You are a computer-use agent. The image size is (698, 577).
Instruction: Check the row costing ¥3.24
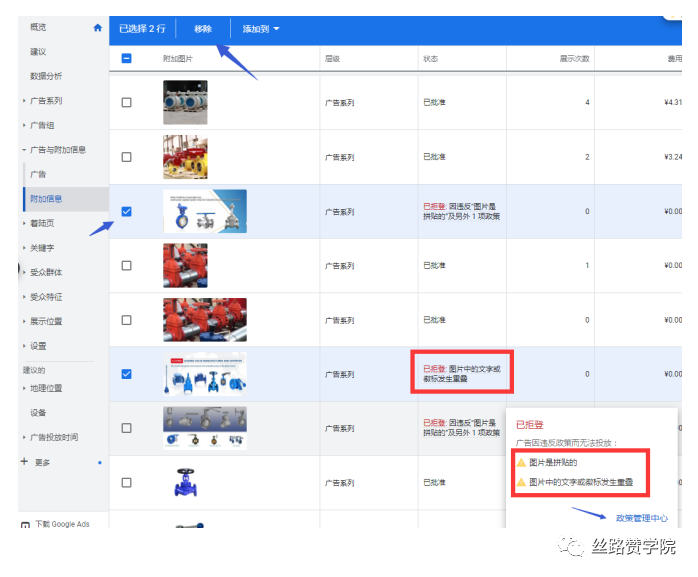(x=126, y=157)
